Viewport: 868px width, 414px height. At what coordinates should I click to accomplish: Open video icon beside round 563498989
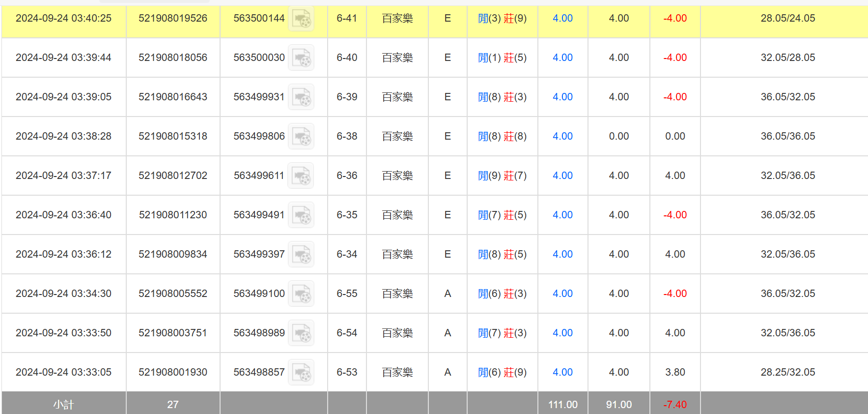pyautogui.click(x=301, y=333)
